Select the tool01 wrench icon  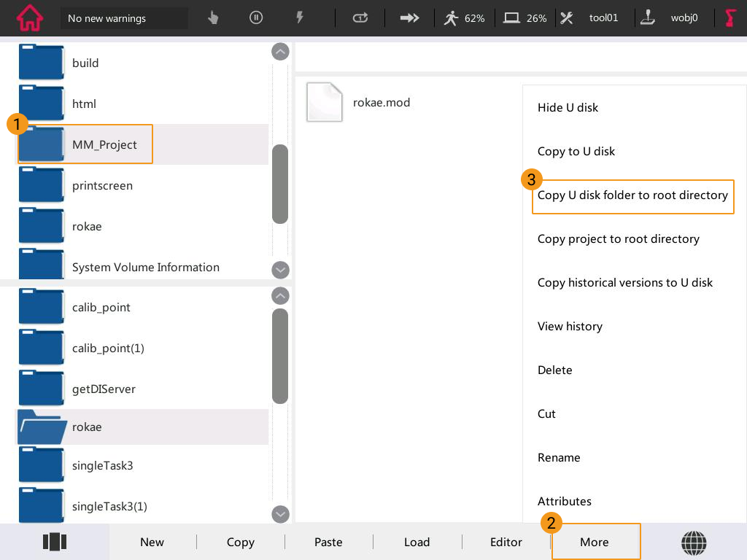point(568,18)
